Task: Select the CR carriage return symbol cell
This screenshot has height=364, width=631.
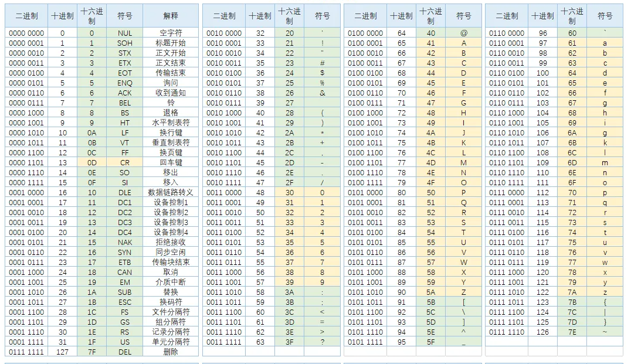Action: coord(124,163)
